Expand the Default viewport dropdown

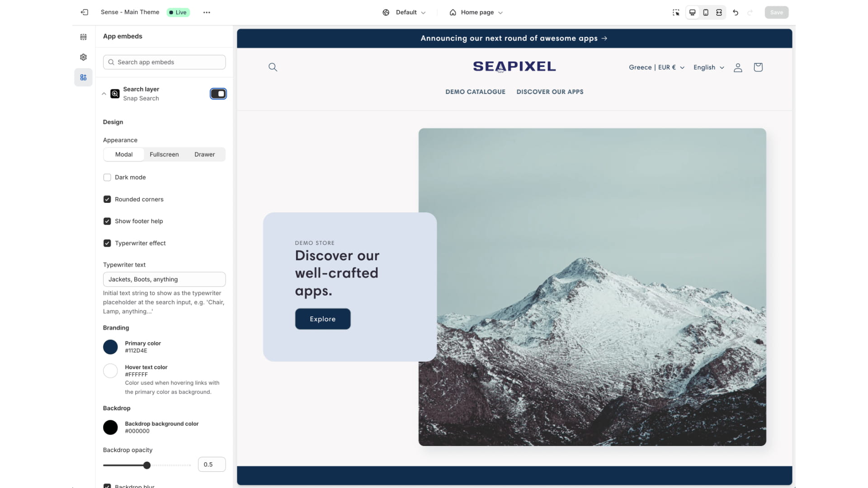point(404,12)
